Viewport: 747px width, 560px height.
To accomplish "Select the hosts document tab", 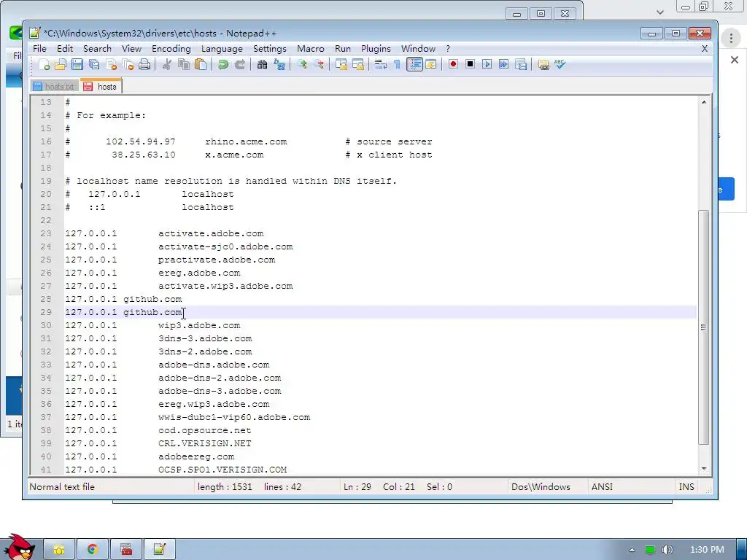I will pos(101,86).
